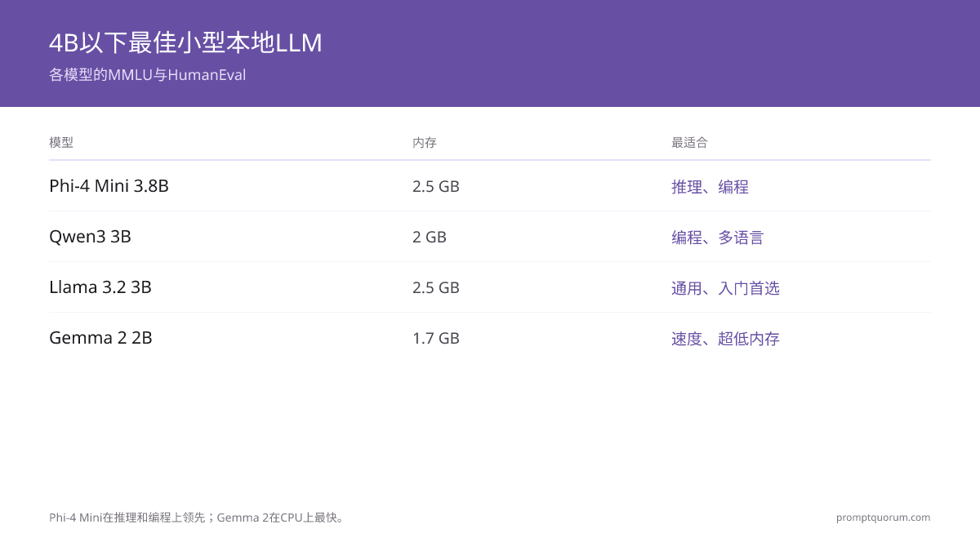Click the 速度、超低内存 cell
The width and height of the screenshot is (980, 551).
coord(725,339)
